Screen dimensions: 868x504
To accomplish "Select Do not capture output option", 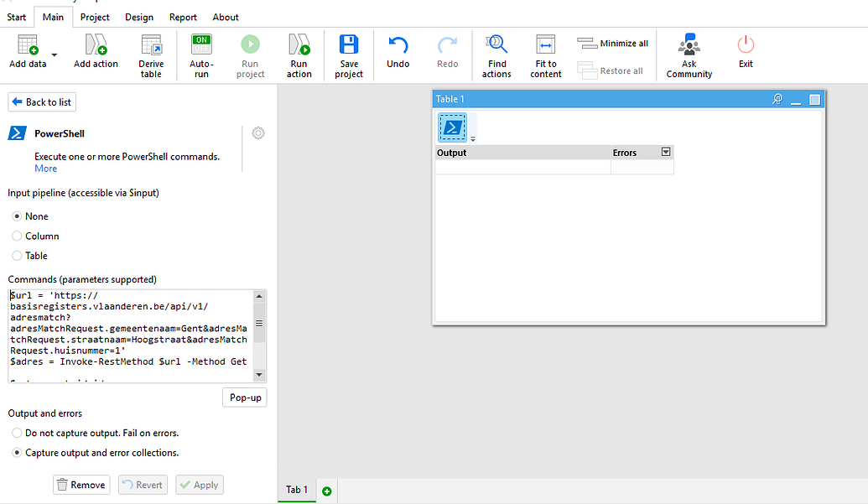I will [17, 434].
